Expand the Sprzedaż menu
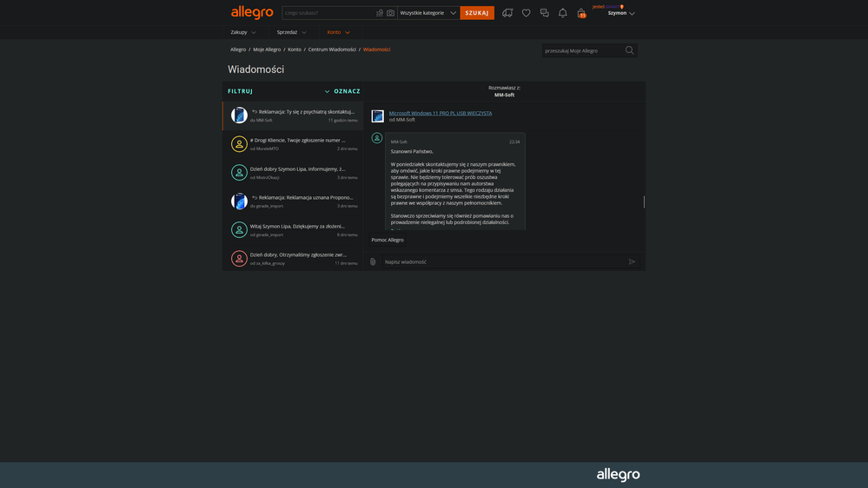 [291, 32]
